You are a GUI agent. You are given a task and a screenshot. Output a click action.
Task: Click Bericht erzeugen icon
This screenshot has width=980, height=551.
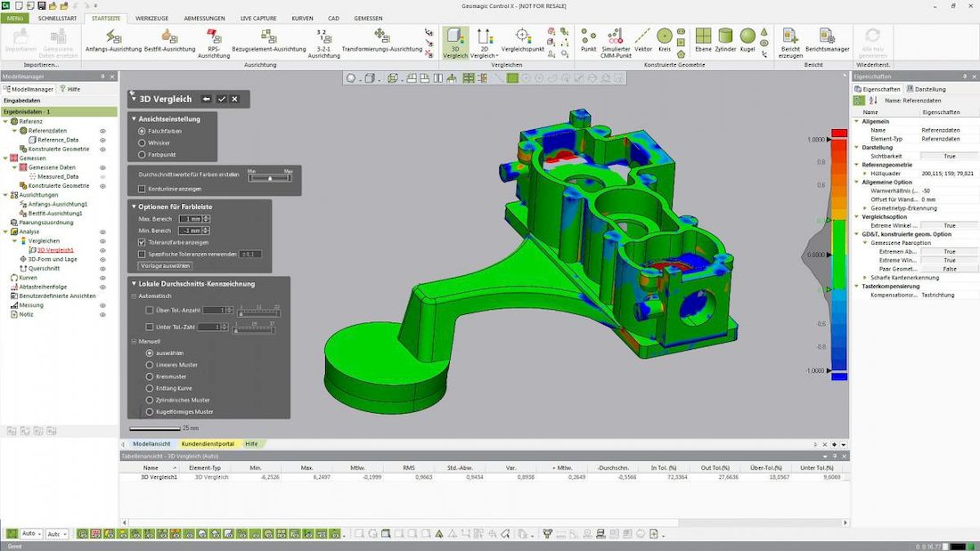click(790, 43)
